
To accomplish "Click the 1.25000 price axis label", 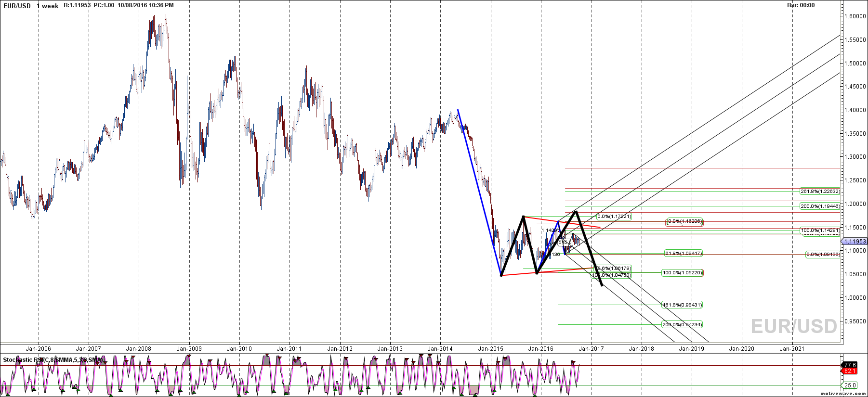I will click(856, 180).
